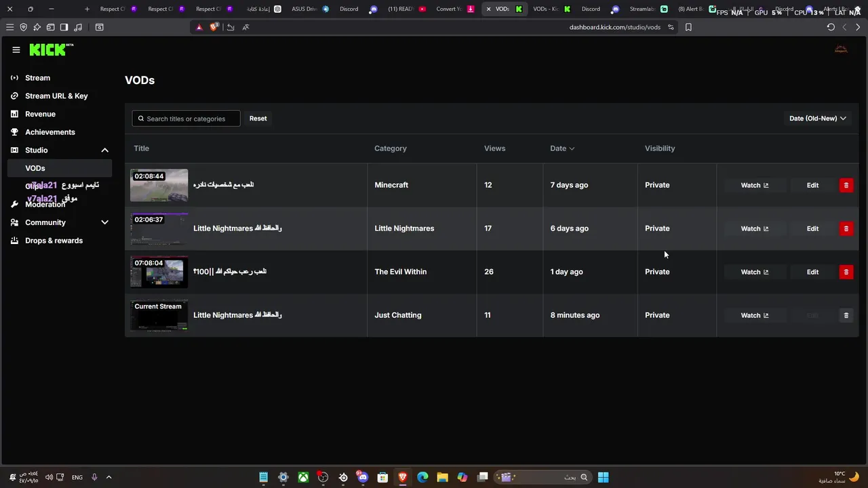Watch the 6 days ago VOD
The width and height of the screenshot is (868, 488).
click(754, 228)
